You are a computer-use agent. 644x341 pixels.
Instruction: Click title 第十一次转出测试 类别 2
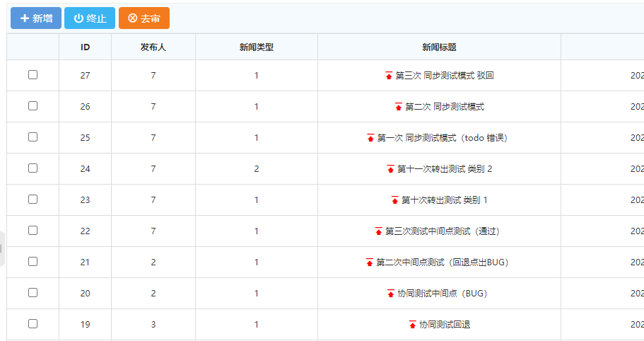(445, 169)
